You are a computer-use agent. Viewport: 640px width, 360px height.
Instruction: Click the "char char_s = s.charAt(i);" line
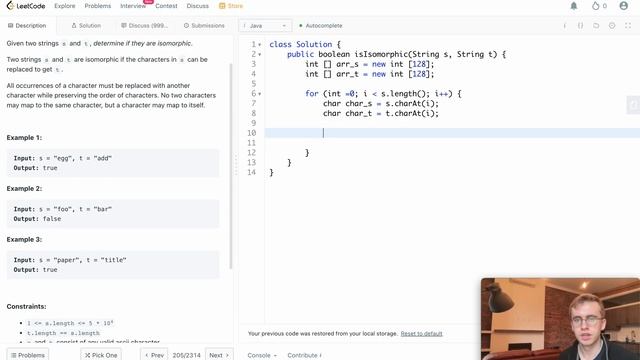coord(381,104)
